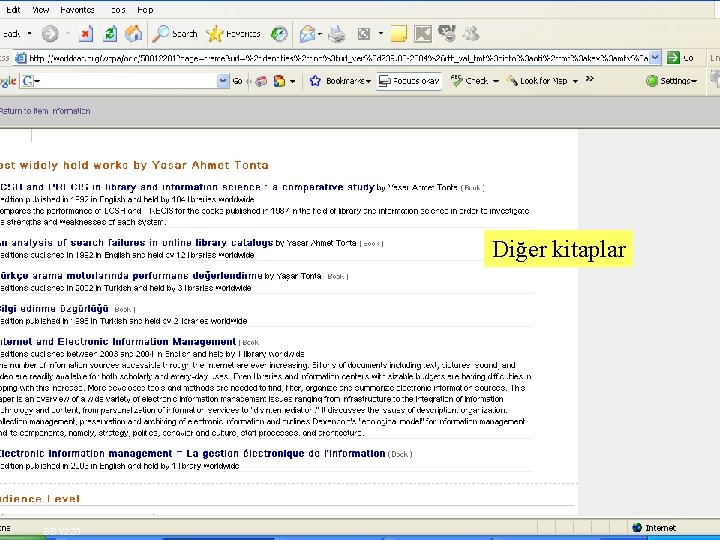Click the green Go arrow beside address bar
Image resolution: width=720 pixels, height=540 pixels.
pyautogui.click(x=674, y=57)
